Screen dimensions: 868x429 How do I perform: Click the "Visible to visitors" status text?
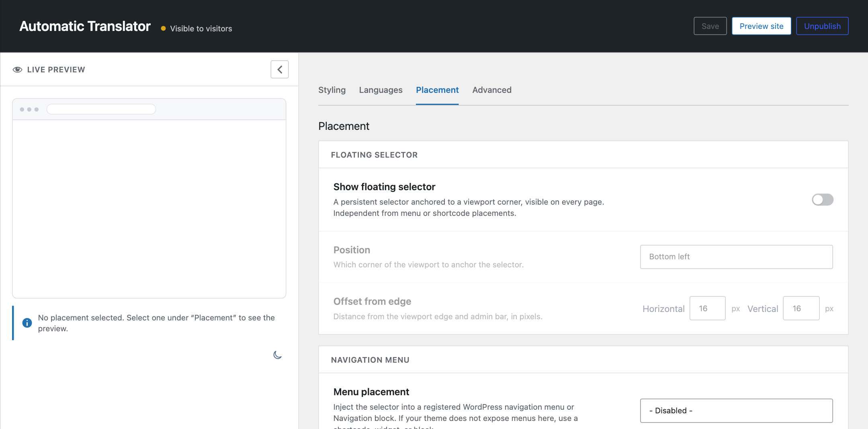[x=201, y=29]
